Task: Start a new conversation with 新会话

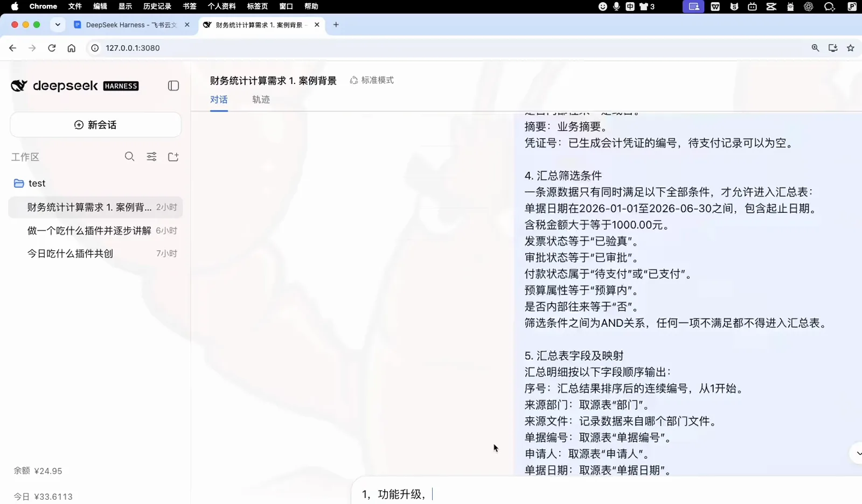Action: (x=95, y=125)
